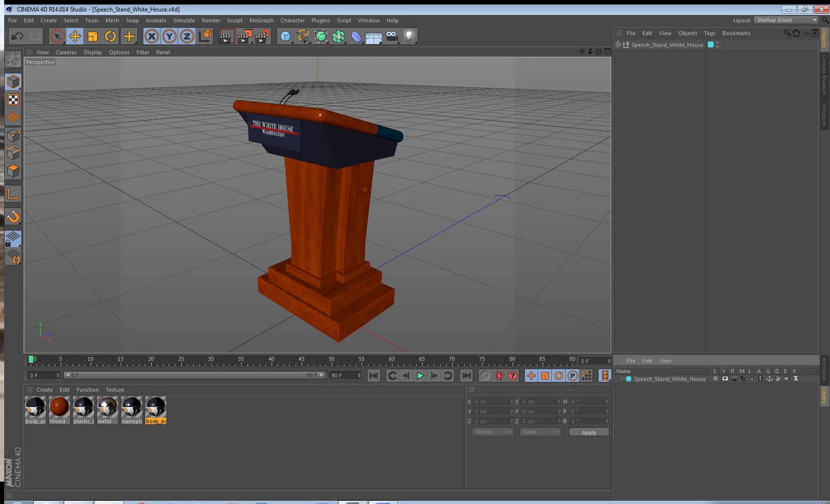Open viewport Cameras menu

point(66,52)
